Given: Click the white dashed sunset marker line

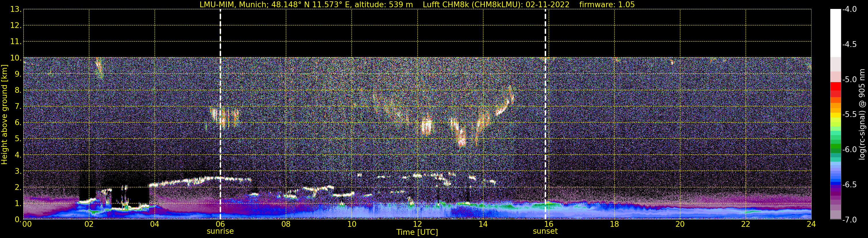Looking at the screenshot, I should pyautogui.click(x=545, y=115).
